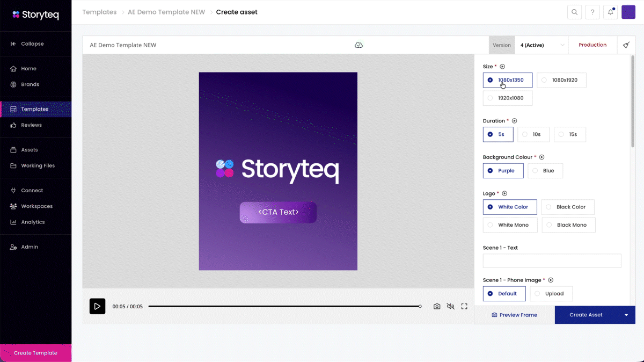
Task: Select the 1080x1920 size option
Action: click(x=561, y=80)
